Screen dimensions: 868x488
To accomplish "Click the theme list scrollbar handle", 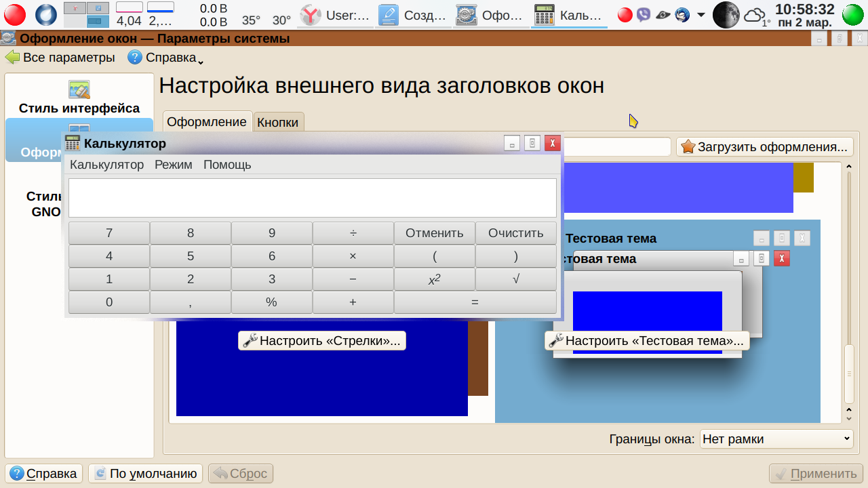I will (x=848, y=374).
